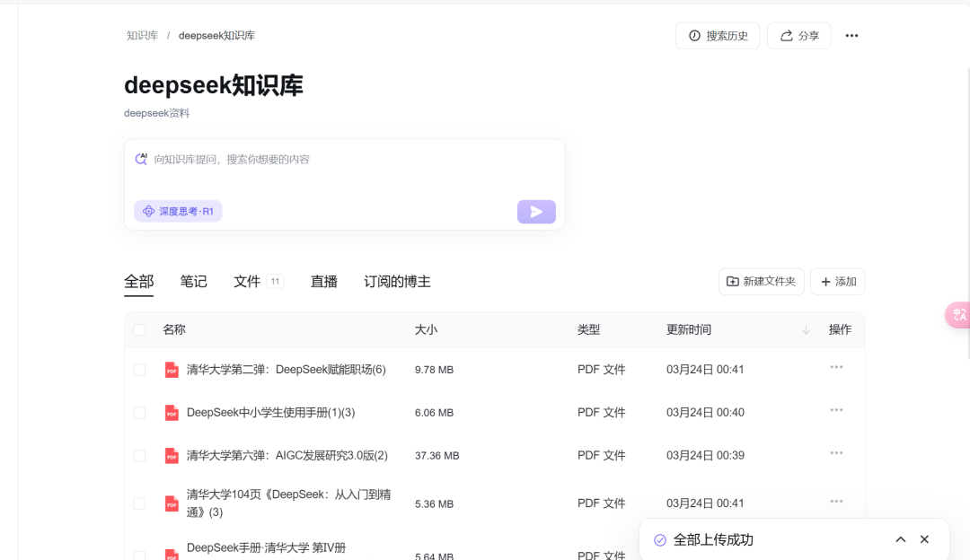The height and width of the screenshot is (560, 970).
Task: Click the 11 count badge on 文件 tab
Action: 275,281
